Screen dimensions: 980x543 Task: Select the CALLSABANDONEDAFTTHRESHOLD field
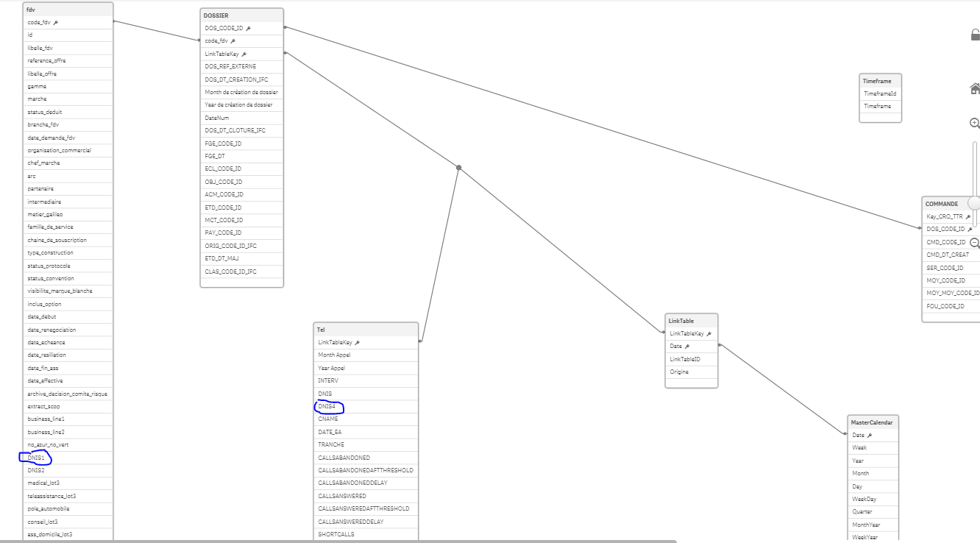(366, 470)
